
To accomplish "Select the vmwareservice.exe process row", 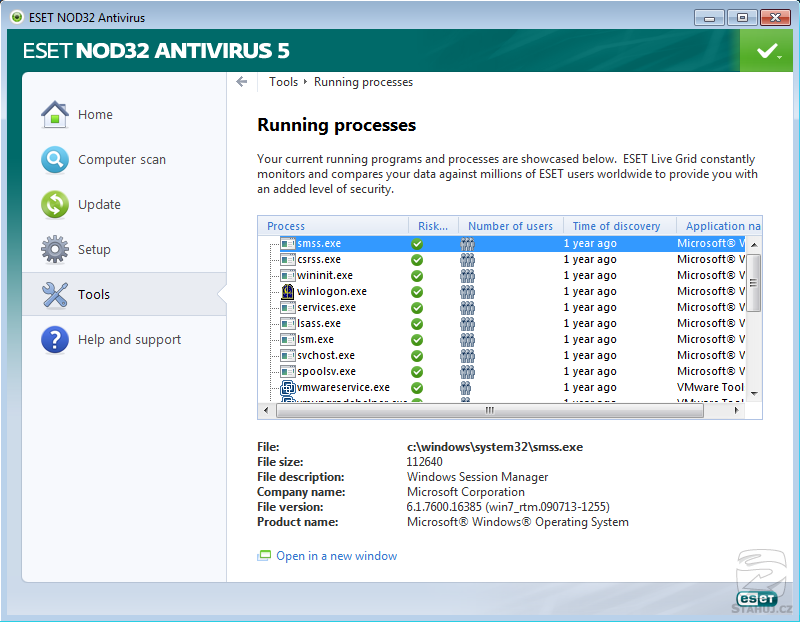I will [x=343, y=388].
